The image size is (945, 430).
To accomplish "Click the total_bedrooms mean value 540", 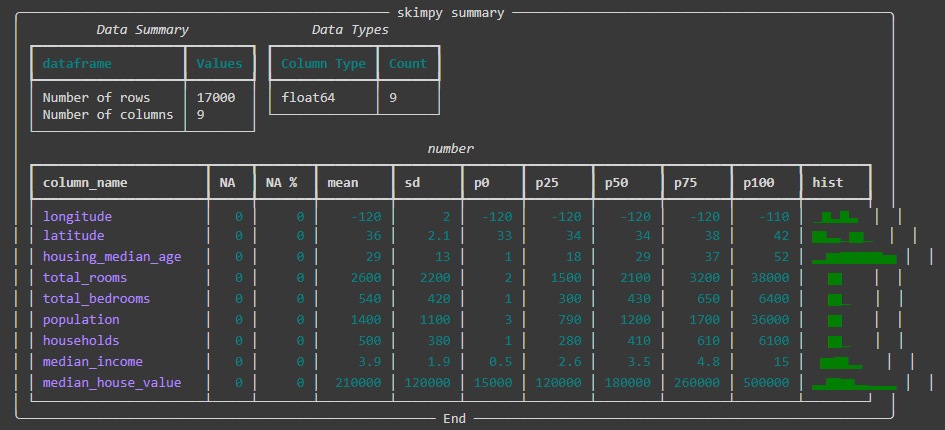I will [370, 299].
